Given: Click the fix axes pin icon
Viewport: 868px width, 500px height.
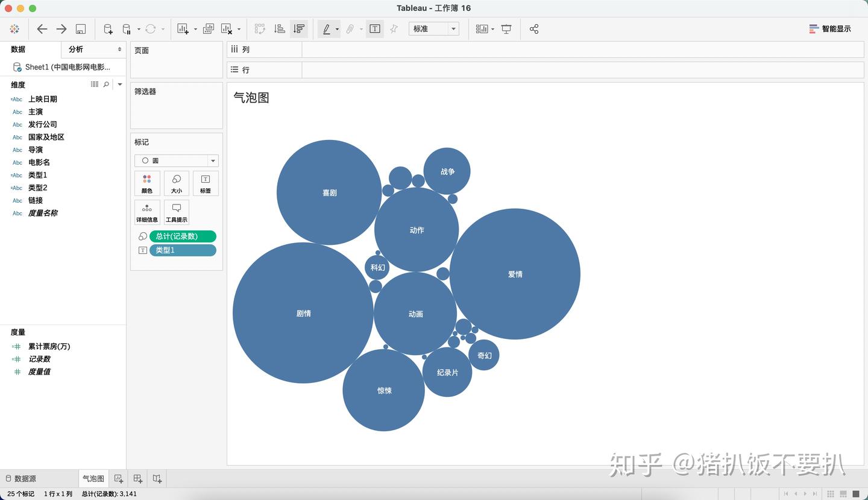Looking at the screenshot, I should [394, 29].
